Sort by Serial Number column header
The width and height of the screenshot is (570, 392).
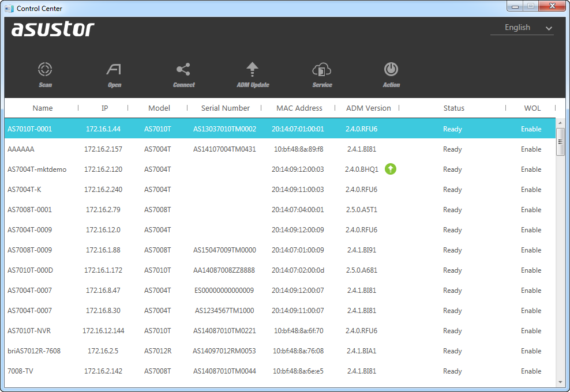(226, 108)
